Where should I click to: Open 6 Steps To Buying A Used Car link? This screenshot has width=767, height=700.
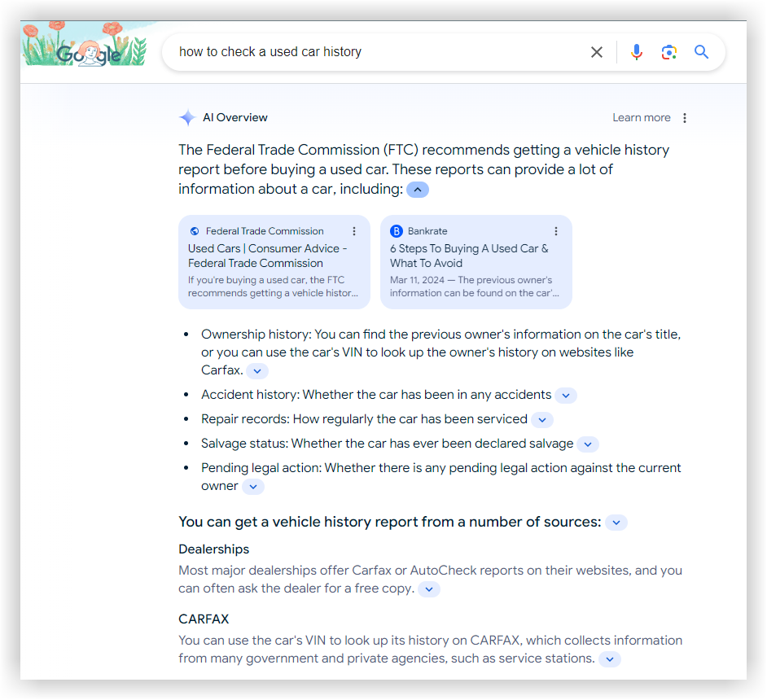tap(469, 256)
